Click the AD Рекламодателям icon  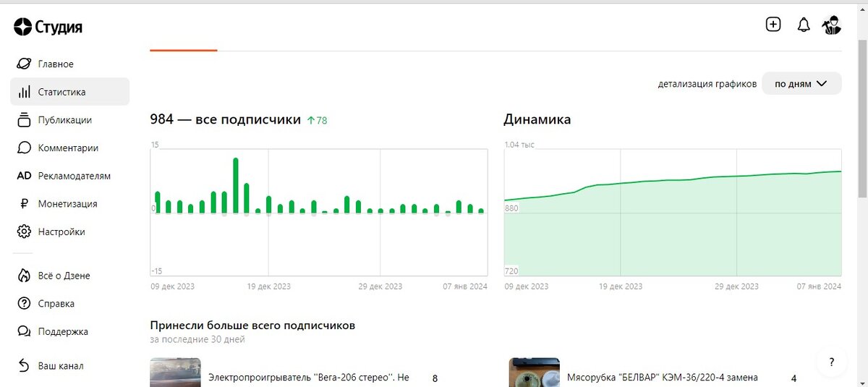24,176
